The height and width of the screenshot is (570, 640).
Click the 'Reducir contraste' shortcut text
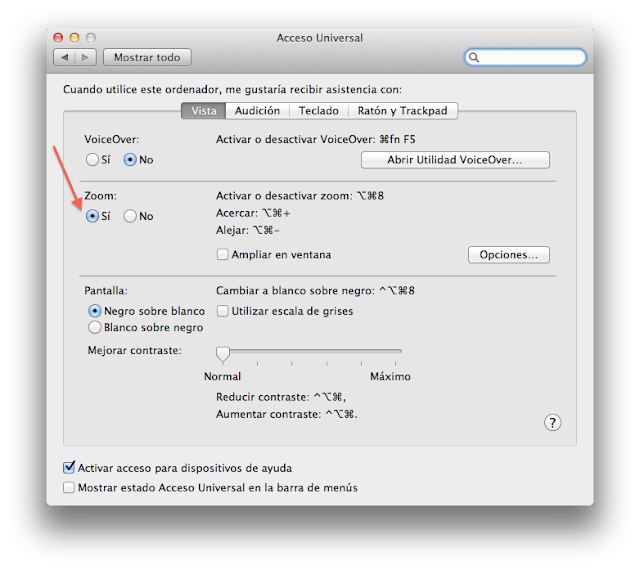(281, 397)
